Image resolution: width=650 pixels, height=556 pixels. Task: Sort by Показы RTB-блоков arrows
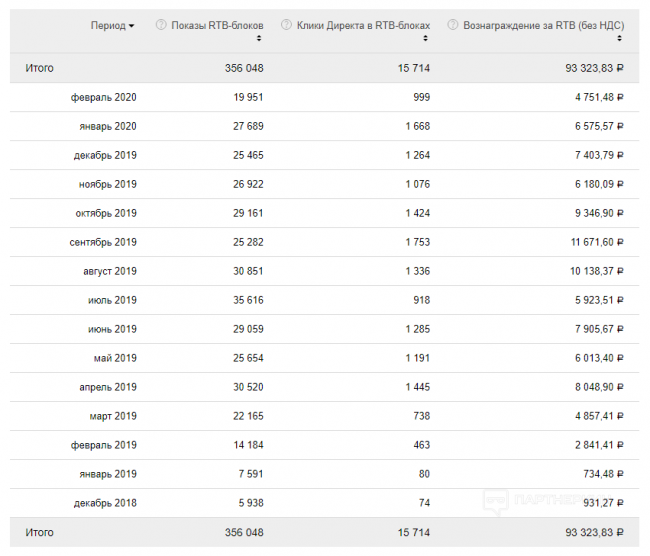[259, 38]
